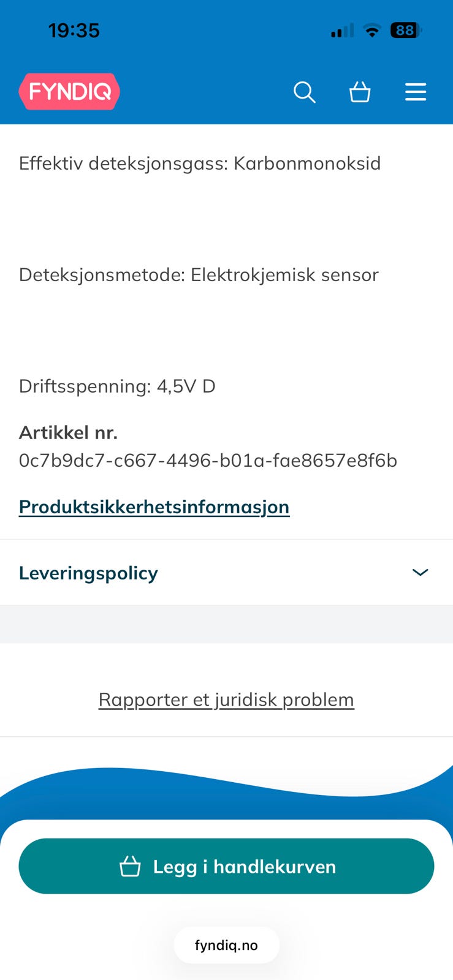The width and height of the screenshot is (453, 980).
Task: Select the Driftsspenning 4,5V D line
Action: tap(117, 386)
